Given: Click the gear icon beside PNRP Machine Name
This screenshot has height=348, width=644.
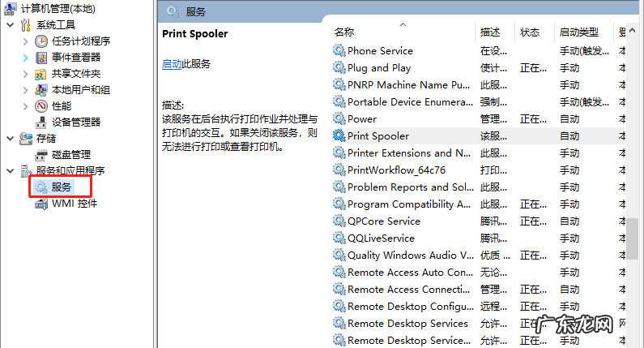Looking at the screenshot, I should point(339,84).
